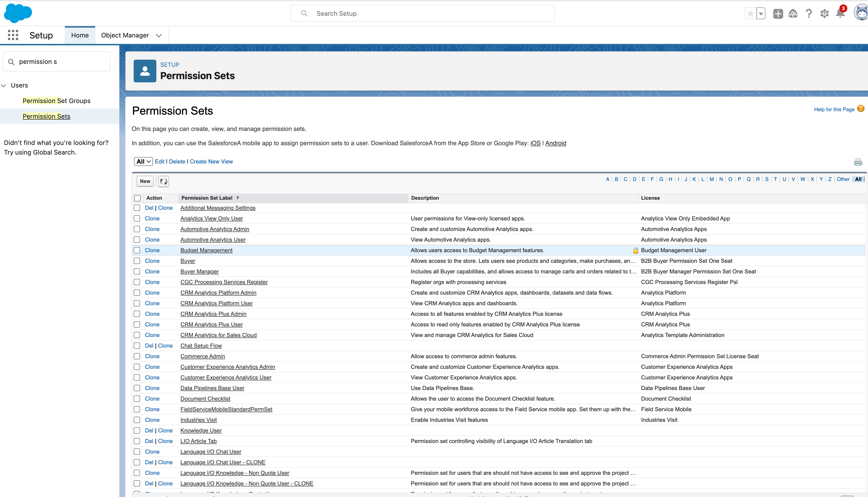Click the sort arrow on Permission Set Label
The image size is (868, 497).
[237, 198]
